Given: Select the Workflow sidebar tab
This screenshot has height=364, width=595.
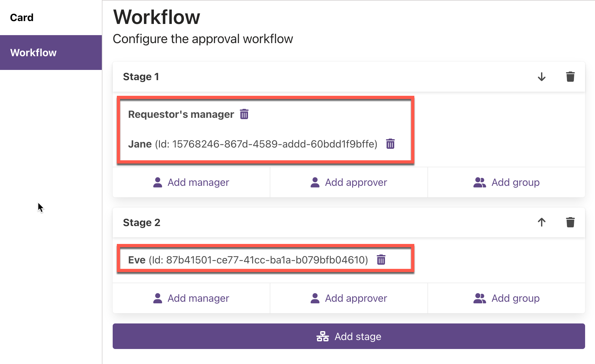Looking at the screenshot, I should 33,52.
